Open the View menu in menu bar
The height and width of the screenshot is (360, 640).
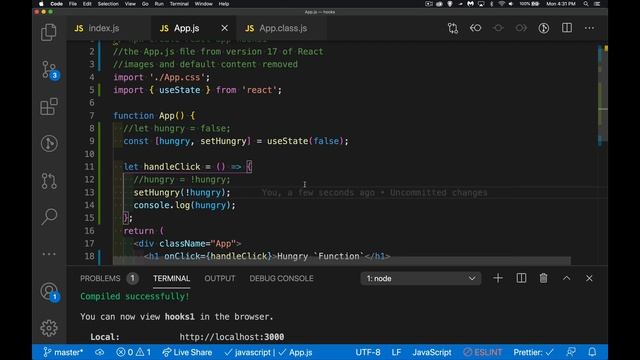click(130, 4)
